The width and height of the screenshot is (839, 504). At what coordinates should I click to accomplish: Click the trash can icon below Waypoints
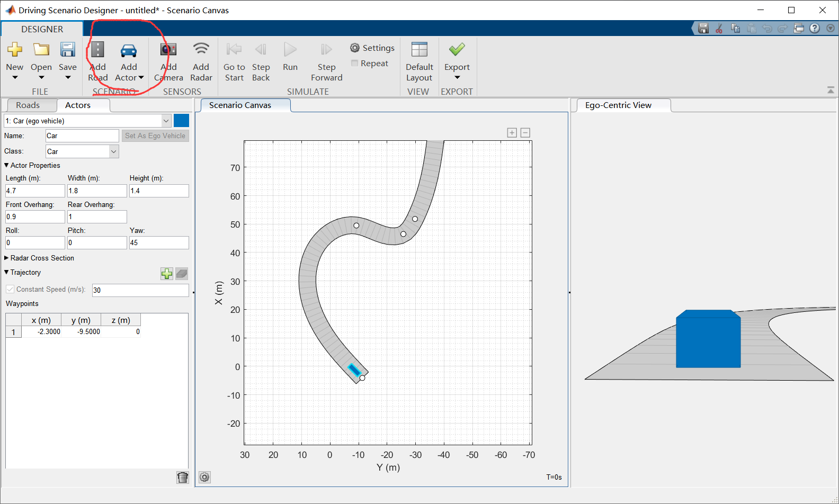click(183, 478)
